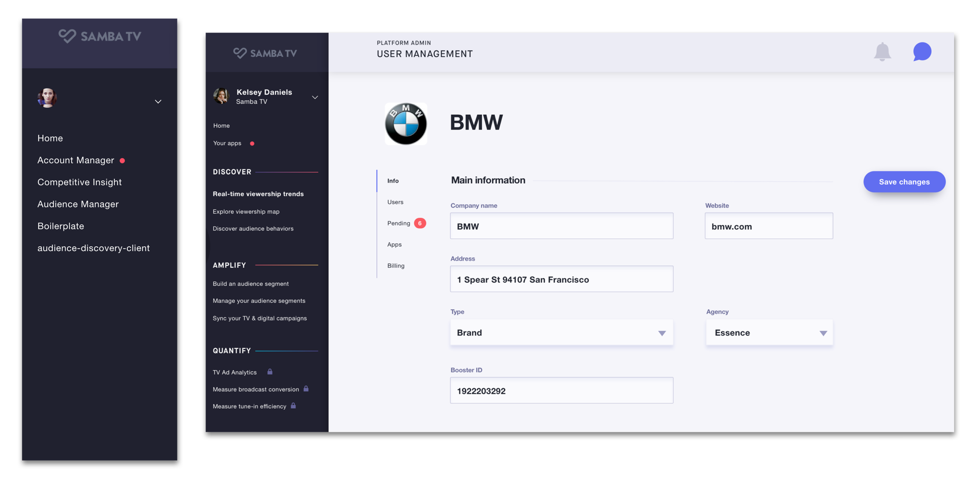980x479 pixels.
Task: Click the Samba TV logo in left panel
Action: [x=100, y=36]
